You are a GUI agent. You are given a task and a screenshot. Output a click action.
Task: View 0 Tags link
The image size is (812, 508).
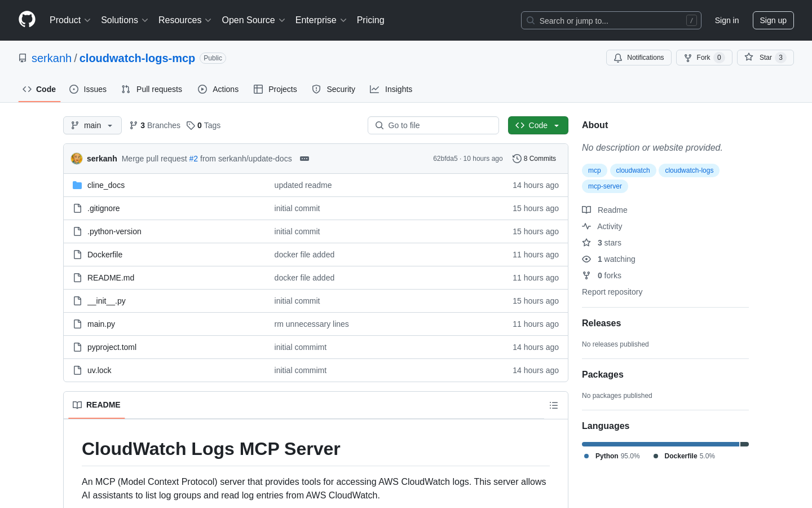tap(204, 125)
